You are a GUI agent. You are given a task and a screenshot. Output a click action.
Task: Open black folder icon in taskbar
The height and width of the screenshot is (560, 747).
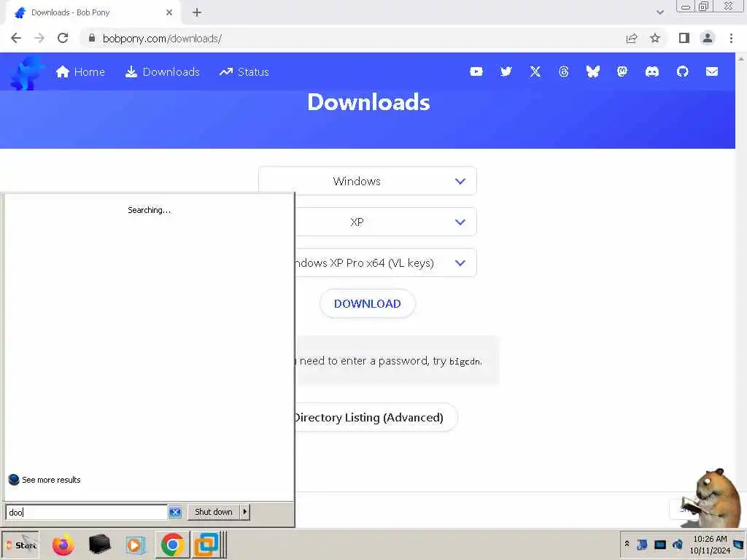click(x=99, y=544)
